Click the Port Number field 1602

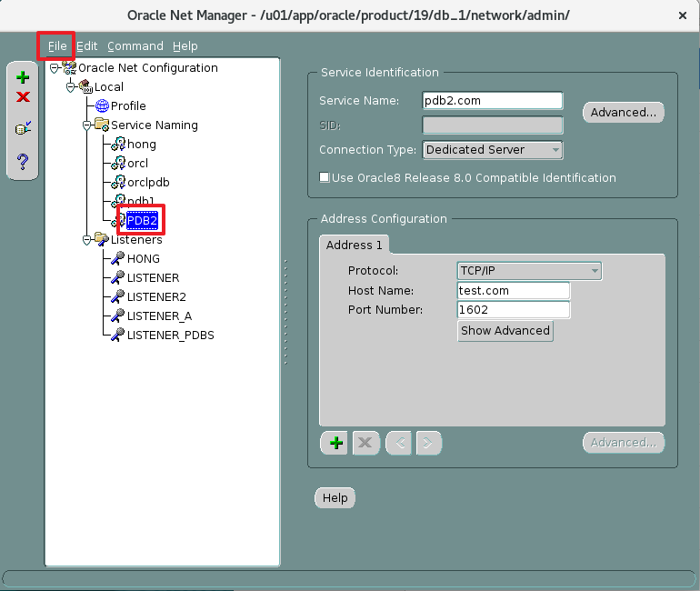pos(514,310)
